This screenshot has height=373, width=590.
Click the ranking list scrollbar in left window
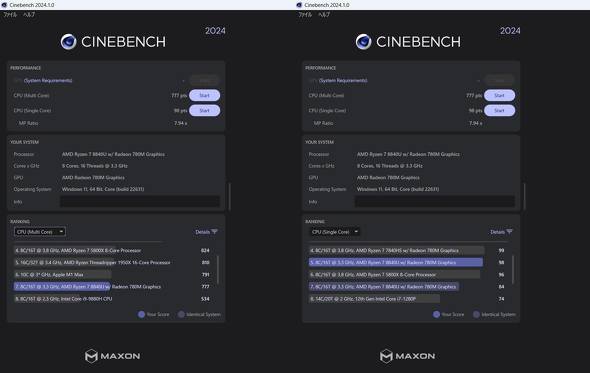tap(218, 269)
